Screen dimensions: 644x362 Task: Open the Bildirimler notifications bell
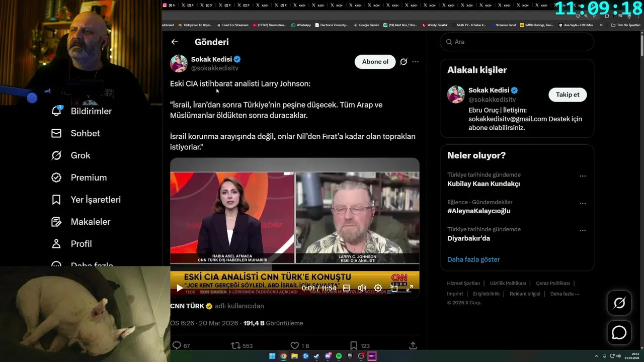point(57,111)
